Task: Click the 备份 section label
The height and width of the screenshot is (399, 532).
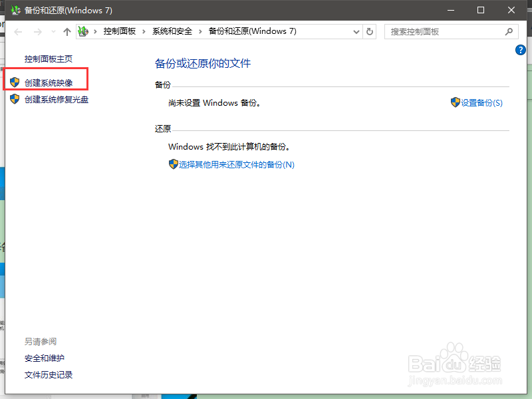Action: [x=162, y=85]
